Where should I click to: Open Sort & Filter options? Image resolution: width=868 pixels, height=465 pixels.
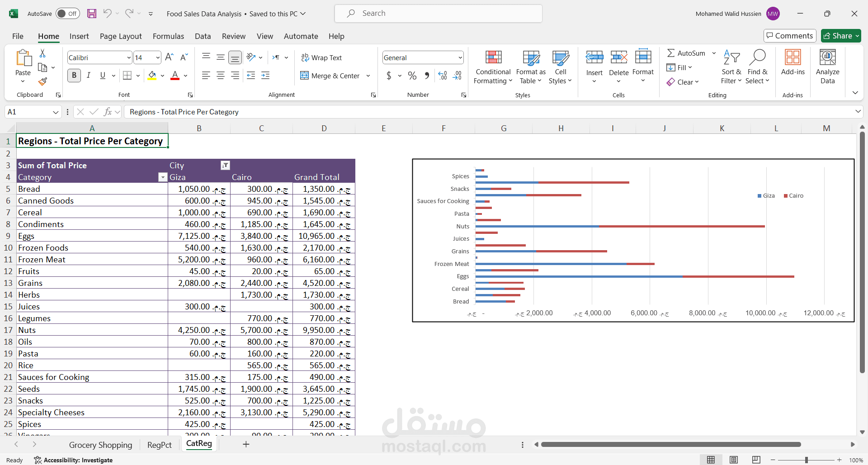[731, 66]
